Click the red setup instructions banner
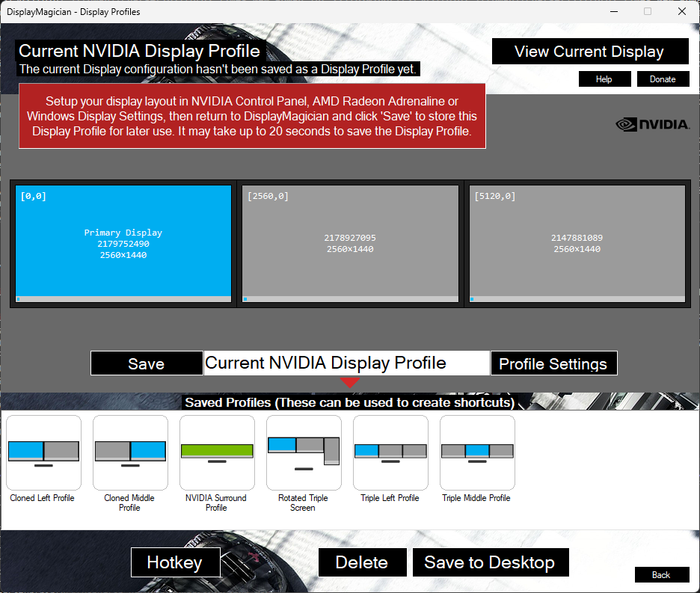Viewport: 700px width, 593px height. 252,116
